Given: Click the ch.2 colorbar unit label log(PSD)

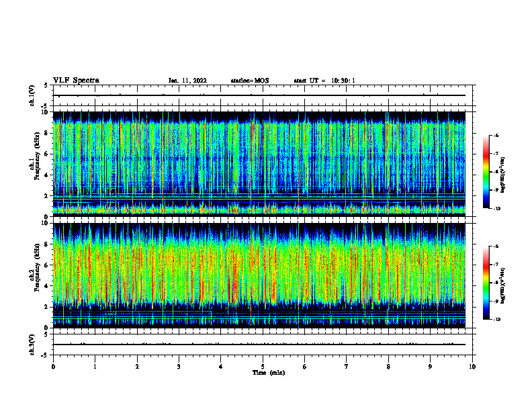Looking at the screenshot, I should tap(503, 285).
